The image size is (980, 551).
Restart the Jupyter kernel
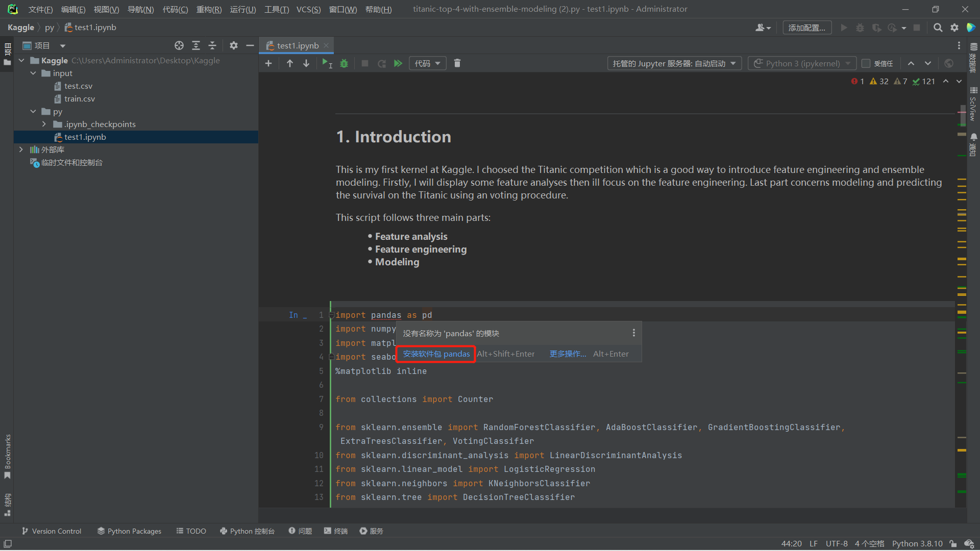[381, 63]
